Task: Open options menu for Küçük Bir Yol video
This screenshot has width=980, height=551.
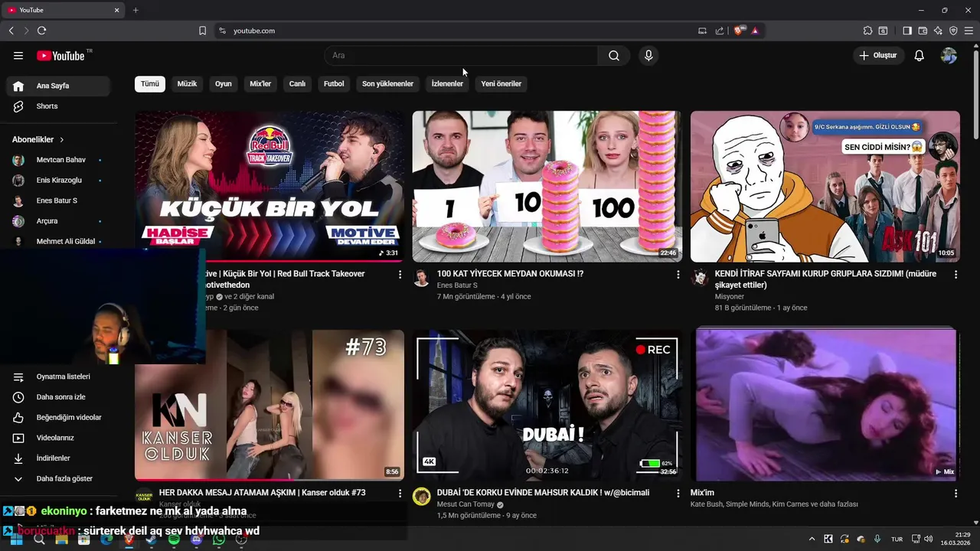Action: pos(400,275)
